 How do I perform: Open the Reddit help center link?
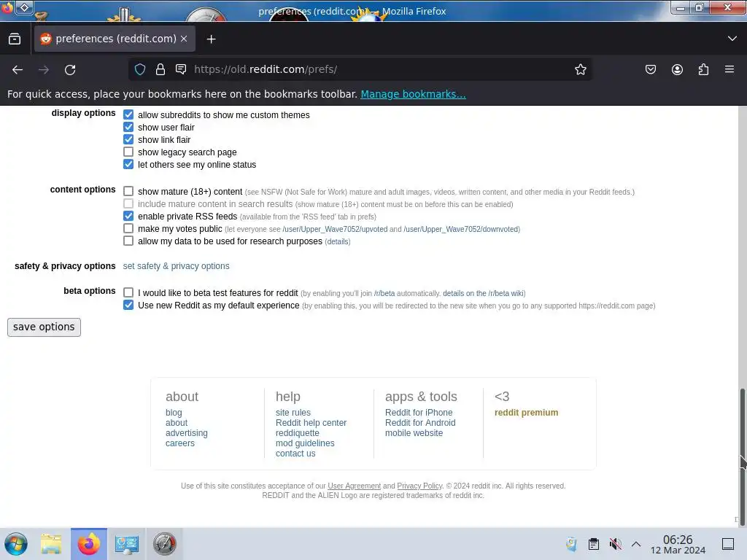coord(311,423)
